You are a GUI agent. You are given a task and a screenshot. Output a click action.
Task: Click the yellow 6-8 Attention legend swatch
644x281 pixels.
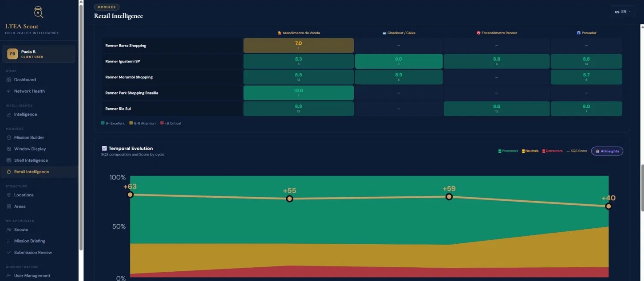(x=131, y=123)
